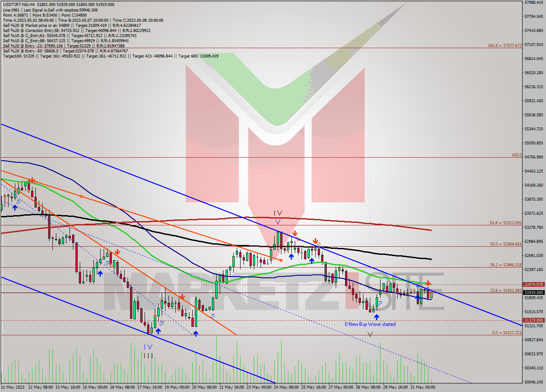Click the '24 May 08:00' time label
Screen dimensions: 546x392
287,388
